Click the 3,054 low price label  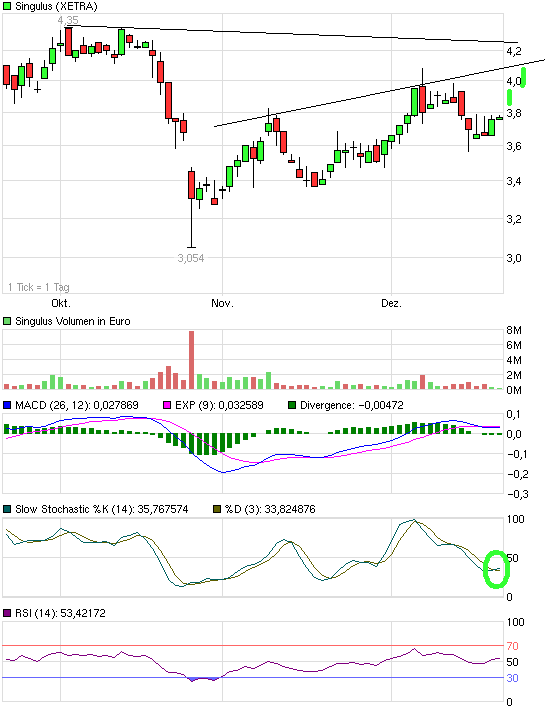[191, 258]
